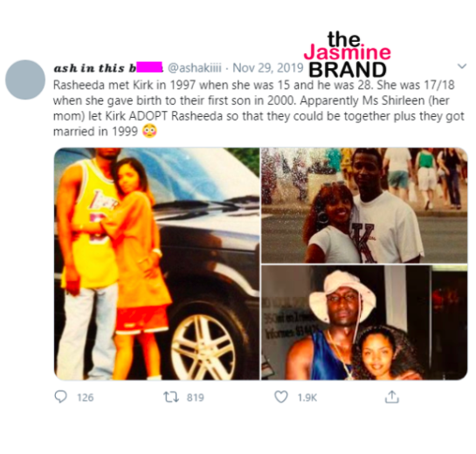The height and width of the screenshot is (454, 476).
Task: Open the share upload icon
Action: (x=391, y=396)
